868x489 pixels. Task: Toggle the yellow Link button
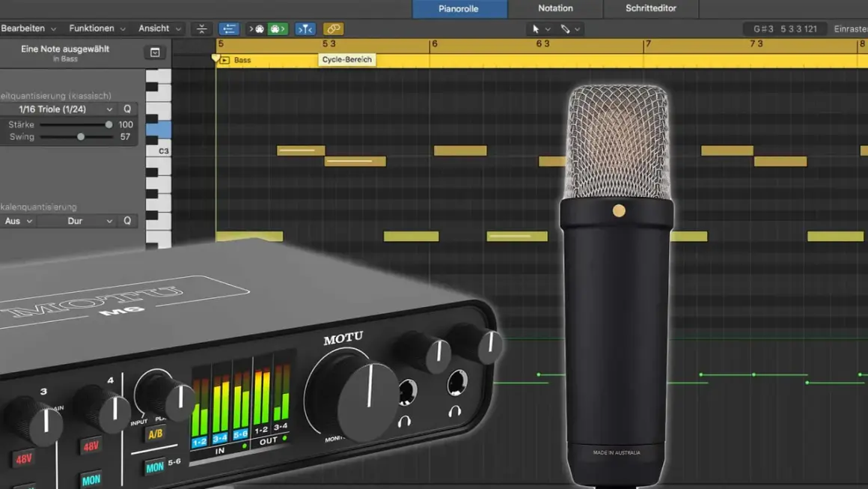click(333, 28)
